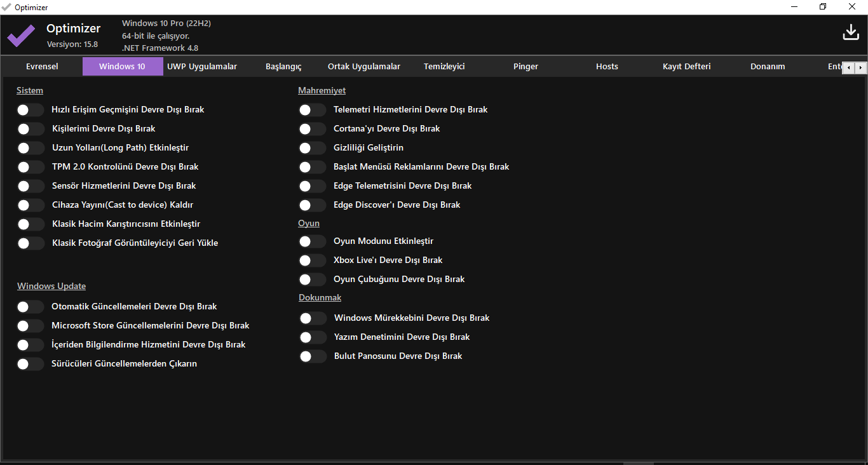Switch to the Donanım tab

(768, 67)
